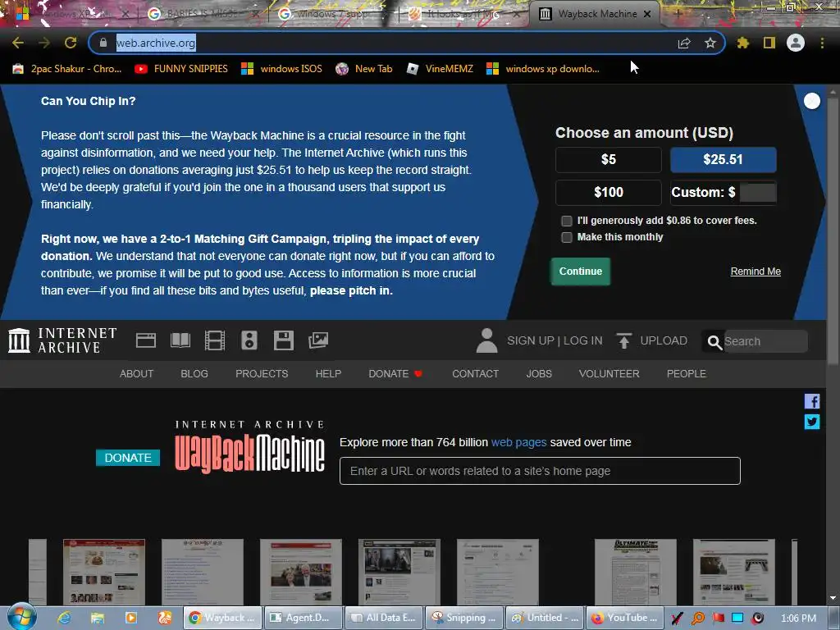Click SIGN UP | LOG IN
This screenshot has width=840, height=630.
555,340
